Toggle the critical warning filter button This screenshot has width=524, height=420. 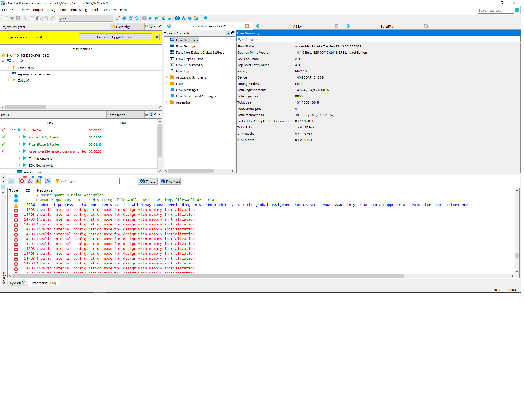[30, 181]
